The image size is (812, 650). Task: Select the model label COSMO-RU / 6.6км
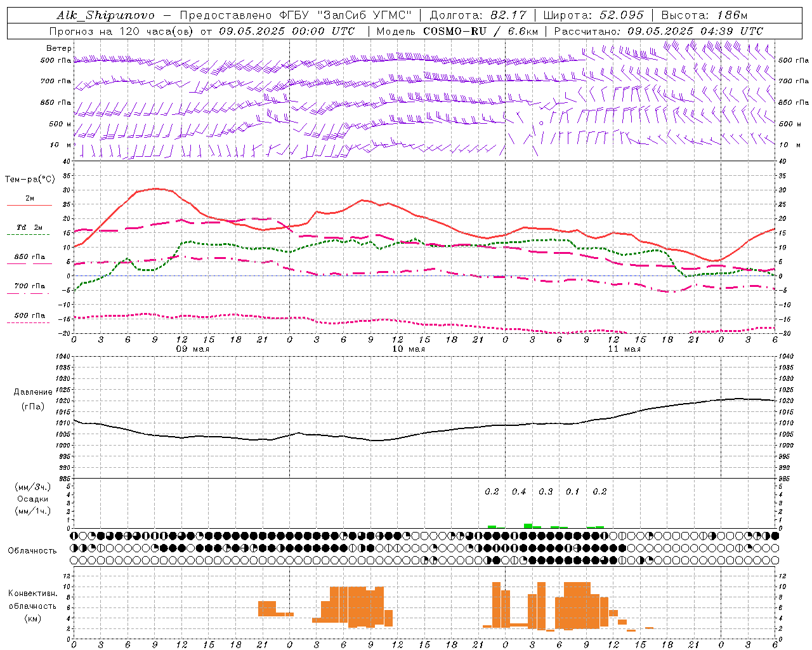(x=480, y=31)
